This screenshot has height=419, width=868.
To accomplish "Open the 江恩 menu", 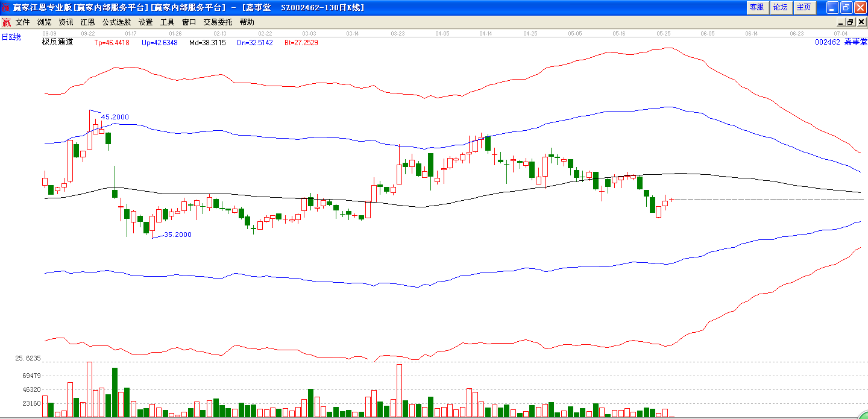I will 88,22.
